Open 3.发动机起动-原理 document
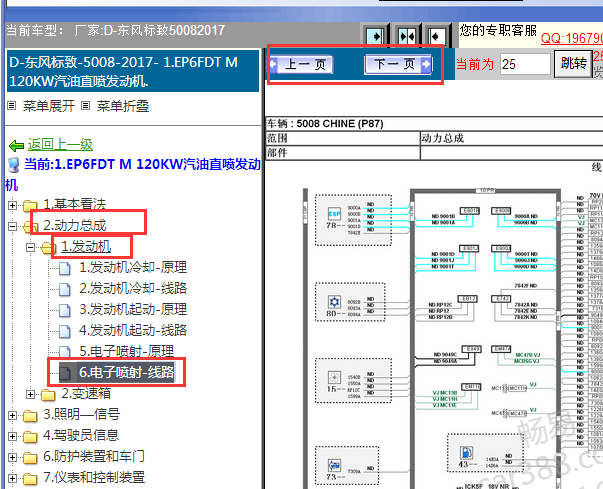 click(x=133, y=309)
